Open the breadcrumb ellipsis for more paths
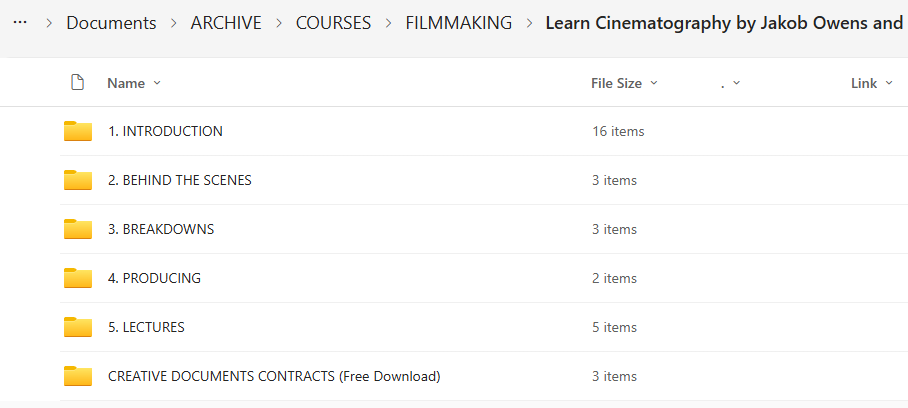The height and width of the screenshot is (408, 908). pyautogui.click(x=20, y=22)
